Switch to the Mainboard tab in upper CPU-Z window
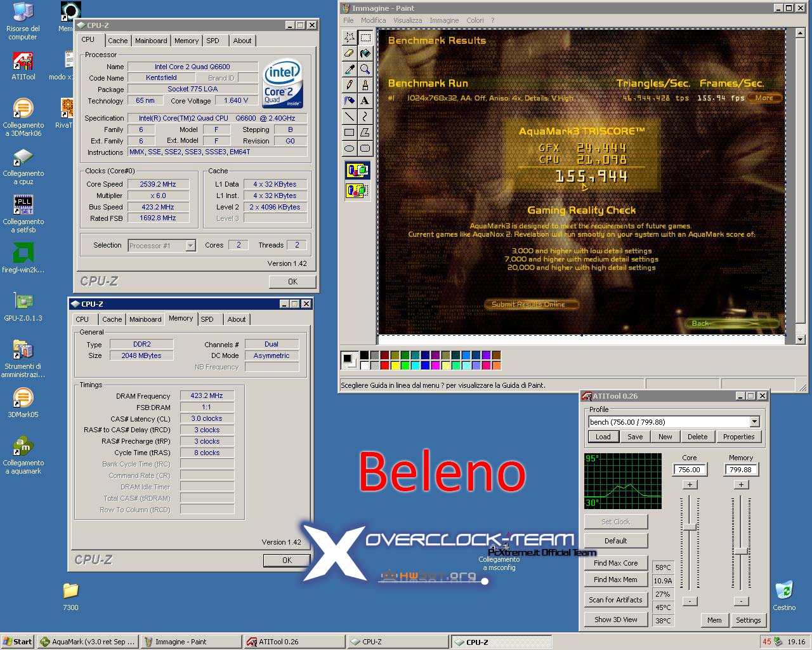812x650 pixels. pyautogui.click(x=151, y=41)
